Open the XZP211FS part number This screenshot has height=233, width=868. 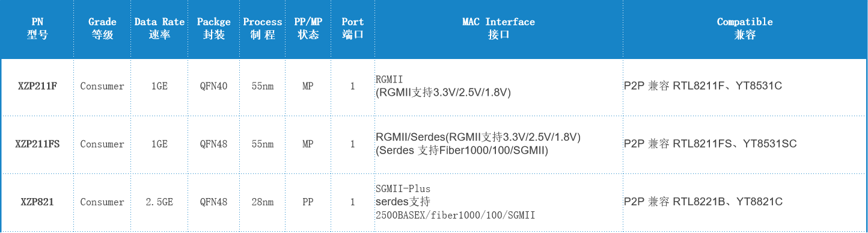[37, 144]
